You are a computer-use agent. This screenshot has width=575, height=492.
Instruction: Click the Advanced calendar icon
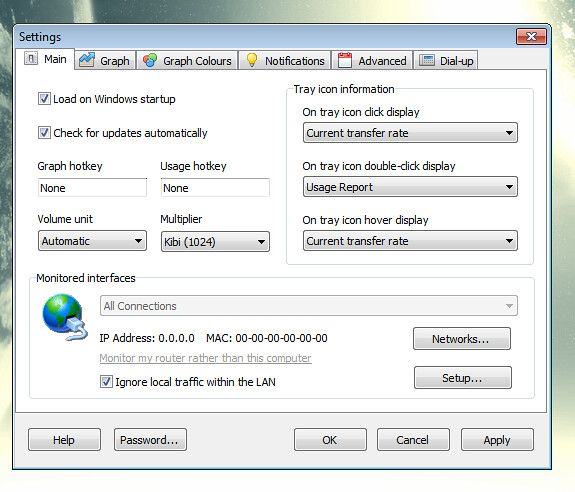click(345, 60)
